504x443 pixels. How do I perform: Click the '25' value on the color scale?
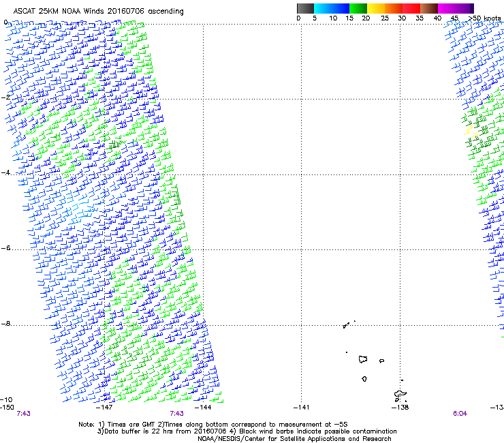pyautogui.click(x=384, y=18)
